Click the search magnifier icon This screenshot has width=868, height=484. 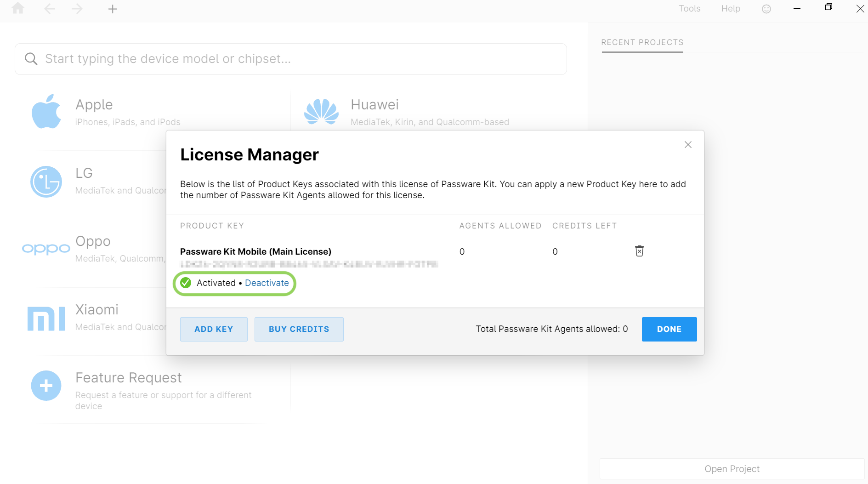(31, 59)
